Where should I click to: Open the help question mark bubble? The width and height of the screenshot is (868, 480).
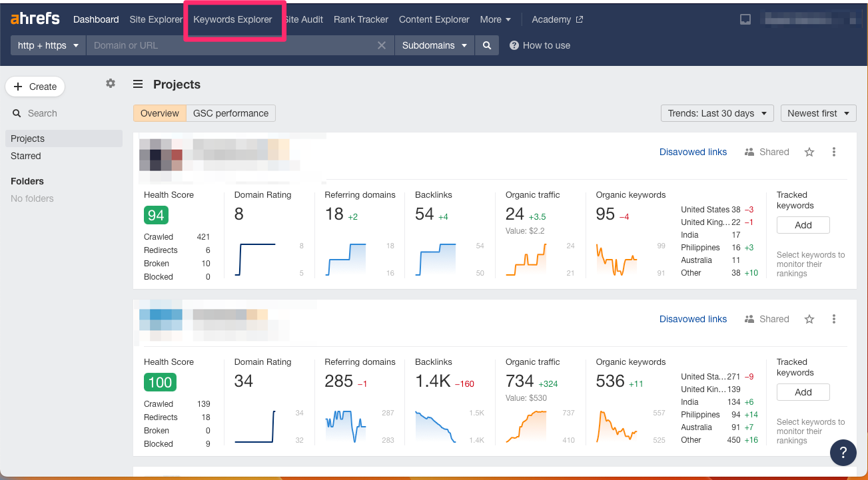(x=843, y=453)
